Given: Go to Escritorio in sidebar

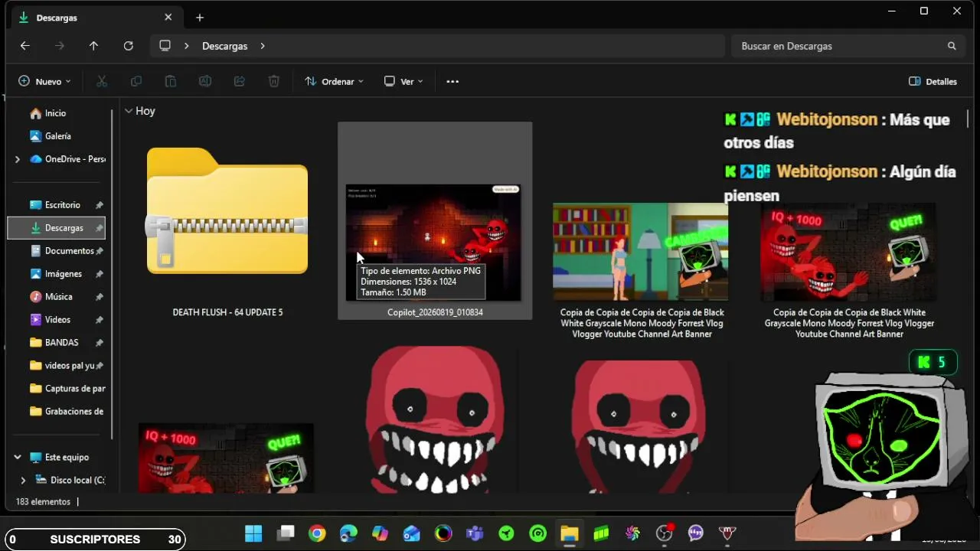Looking at the screenshot, I should pos(56,205).
